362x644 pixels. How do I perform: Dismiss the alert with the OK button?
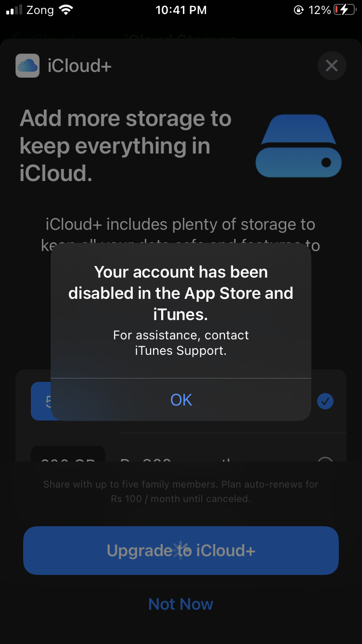pyautogui.click(x=181, y=400)
